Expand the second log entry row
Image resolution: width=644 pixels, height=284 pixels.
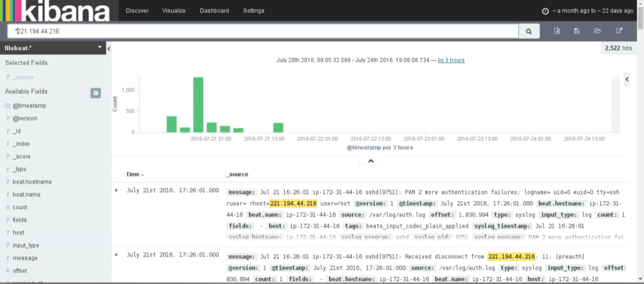tap(116, 255)
